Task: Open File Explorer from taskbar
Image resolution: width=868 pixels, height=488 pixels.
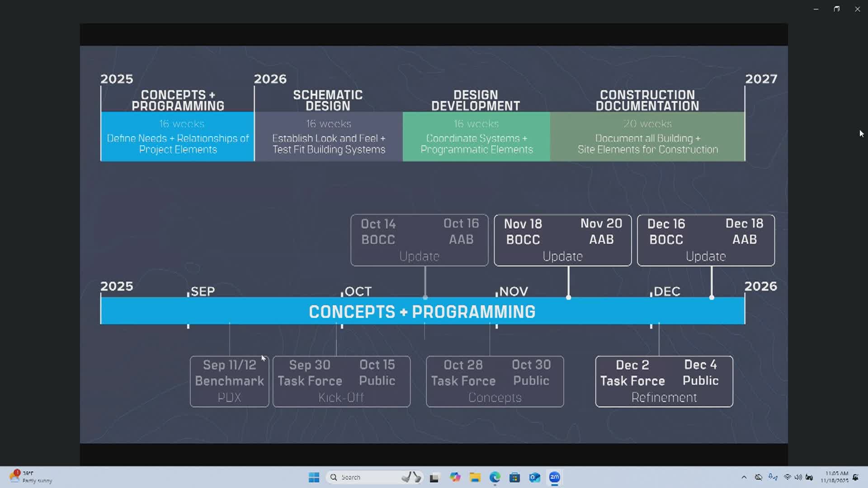Action: pyautogui.click(x=475, y=477)
